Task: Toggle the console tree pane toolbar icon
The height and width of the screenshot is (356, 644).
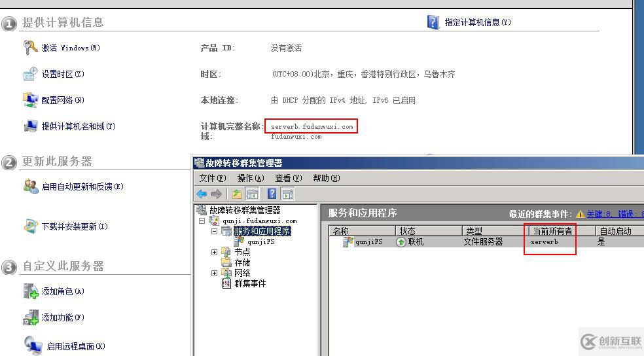Action: pyautogui.click(x=252, y=194)
